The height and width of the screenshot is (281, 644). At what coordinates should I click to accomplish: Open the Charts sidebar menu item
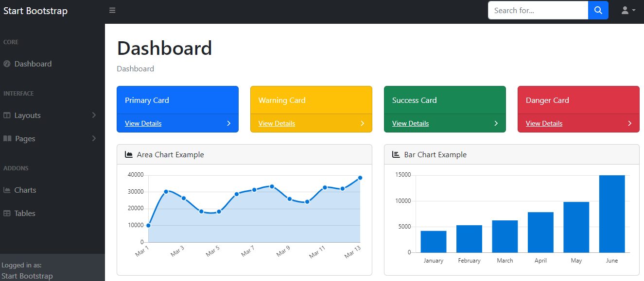pyautogui.click(x=25, y=190)
